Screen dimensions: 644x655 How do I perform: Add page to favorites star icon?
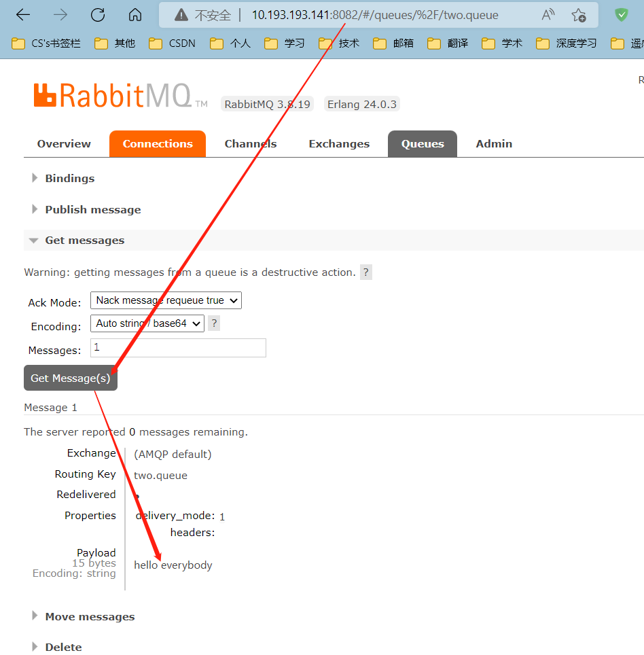point(579,15)
